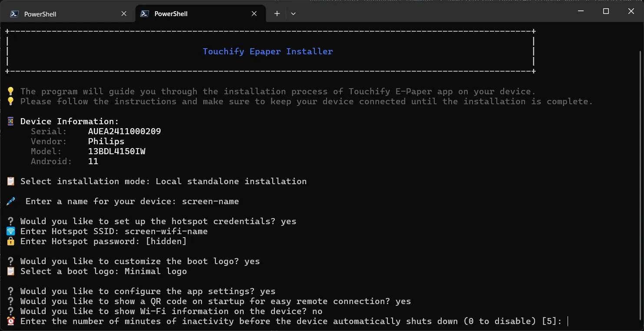This screenshot has width=644, height=331.
Task: Click the Android version value "11"
Action: (93, 161)
